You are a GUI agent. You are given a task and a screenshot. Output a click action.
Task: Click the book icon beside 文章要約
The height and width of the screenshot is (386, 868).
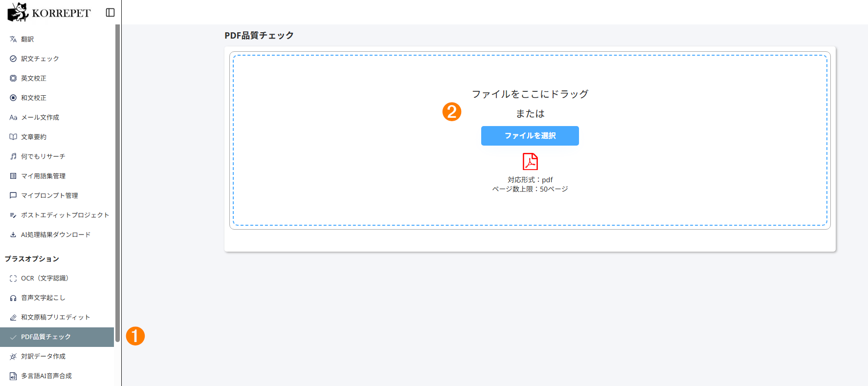(x=13, y=137)
